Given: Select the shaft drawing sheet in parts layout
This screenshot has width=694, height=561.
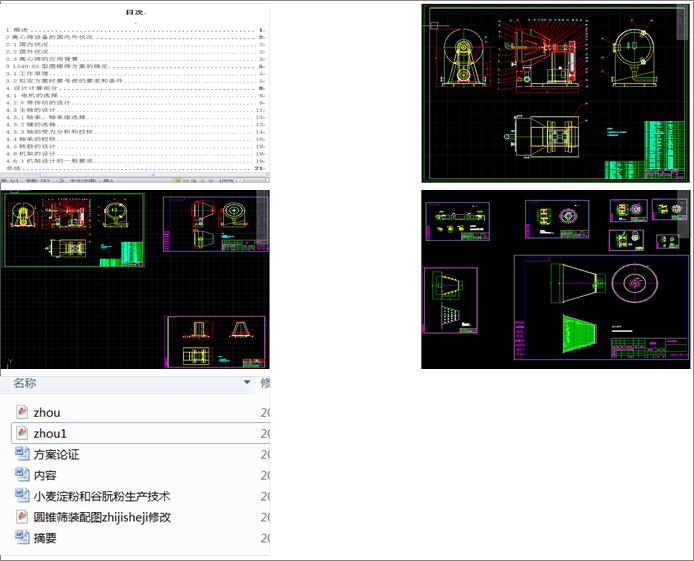Looking at the screenshot, I should pyautogui.click(x=457, y=221).
